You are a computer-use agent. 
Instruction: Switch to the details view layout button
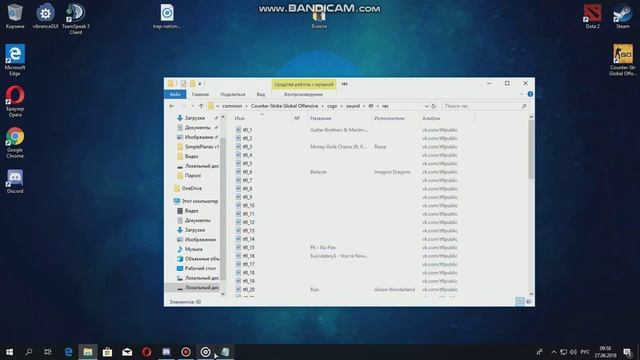click(x=520, y=302)
